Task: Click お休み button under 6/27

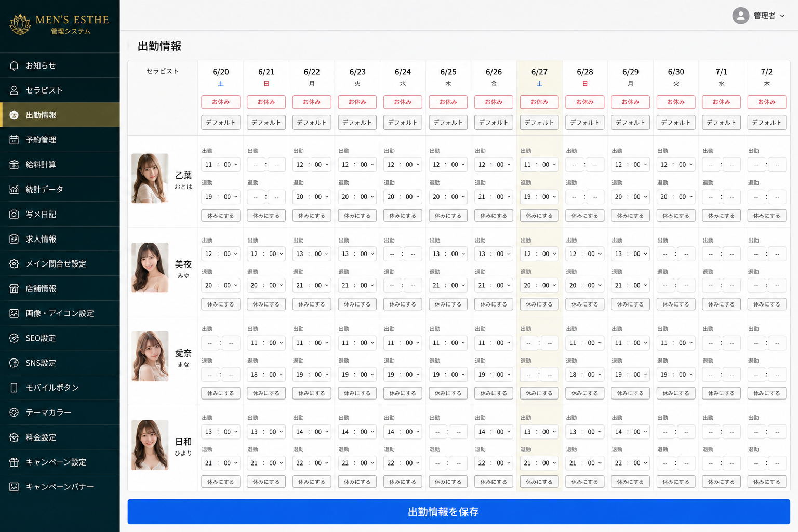Action: 539,102
